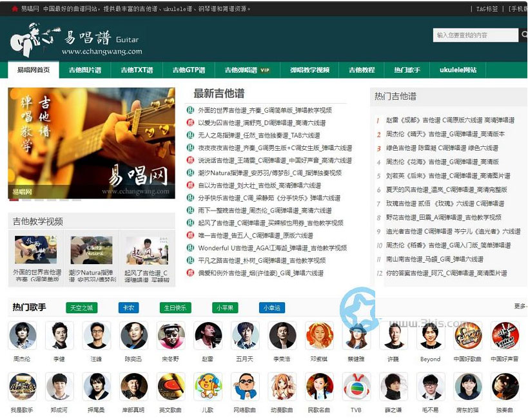Click the TAG标签 link in top bar
The height and width of the screenshot is (420, 528).
(487, 9)
